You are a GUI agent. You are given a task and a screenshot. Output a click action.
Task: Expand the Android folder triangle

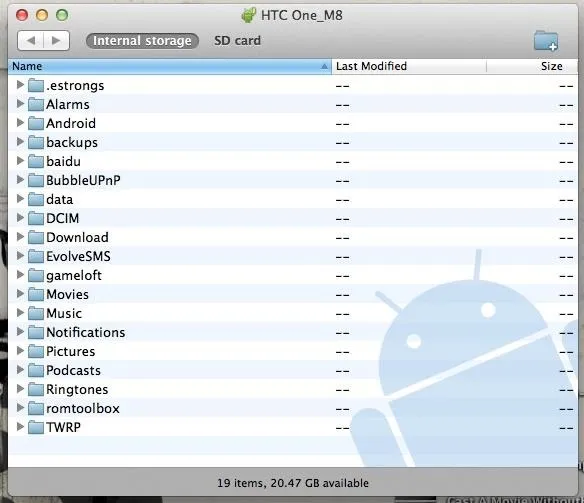tap(20, 123)
